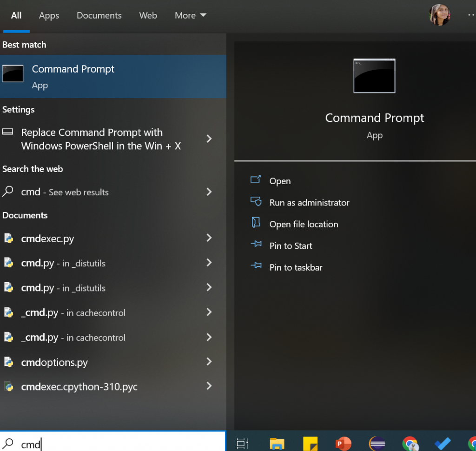This screenshot has height=451, width=476.
Task: Open Microsoft To Do taskbar icon
Action: [x=442, y=443]
